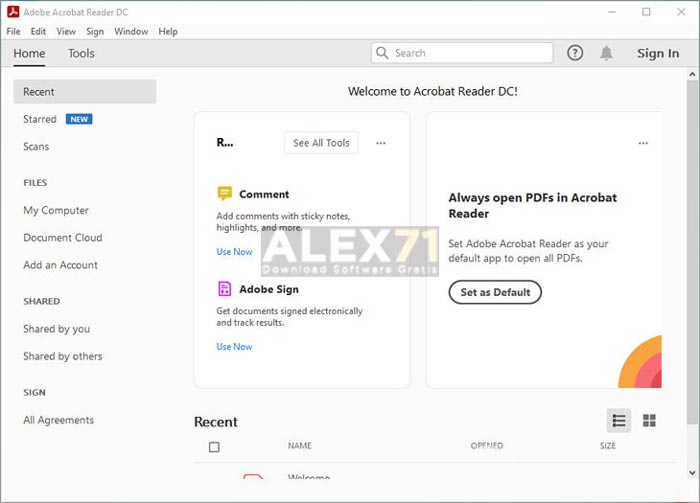Viewport: 700px width, 503px height.
Task: Open Shared by others
Action: (x=62, y=356)
